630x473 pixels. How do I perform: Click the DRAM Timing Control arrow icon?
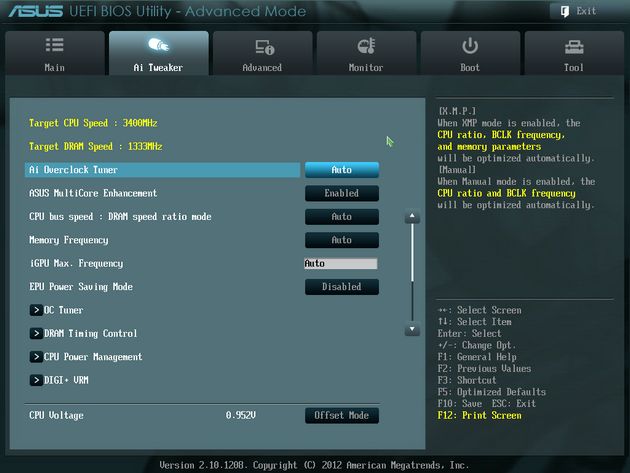[36, 333]
